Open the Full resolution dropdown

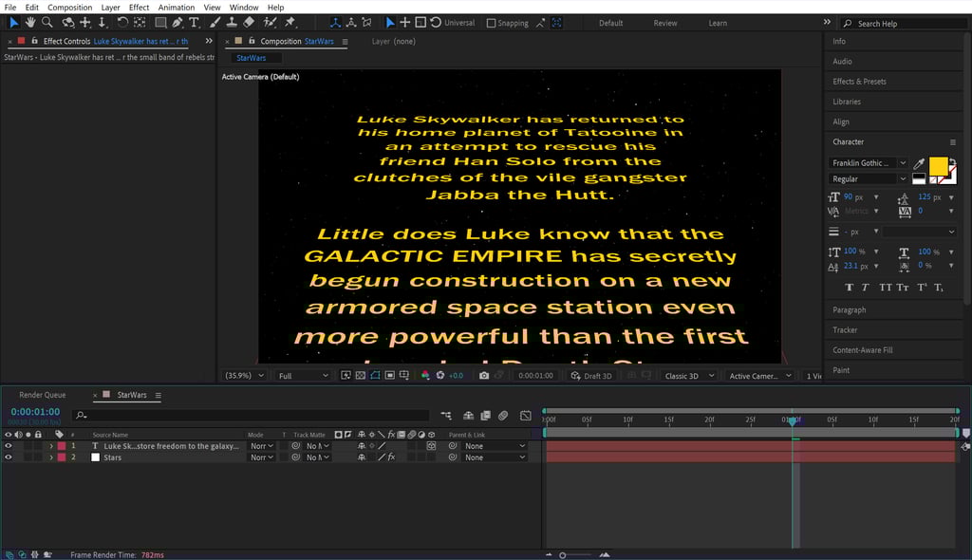[x=303, y=376]
